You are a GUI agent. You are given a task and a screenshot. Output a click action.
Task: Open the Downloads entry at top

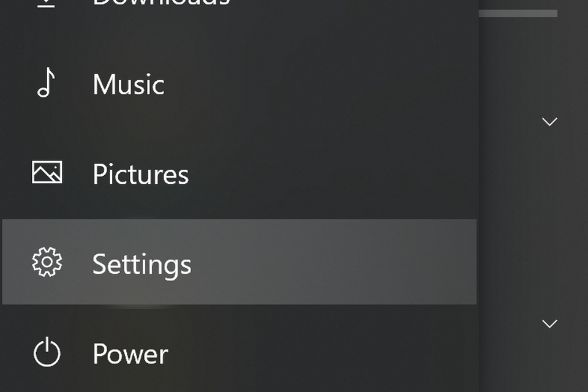pos(161,3)
